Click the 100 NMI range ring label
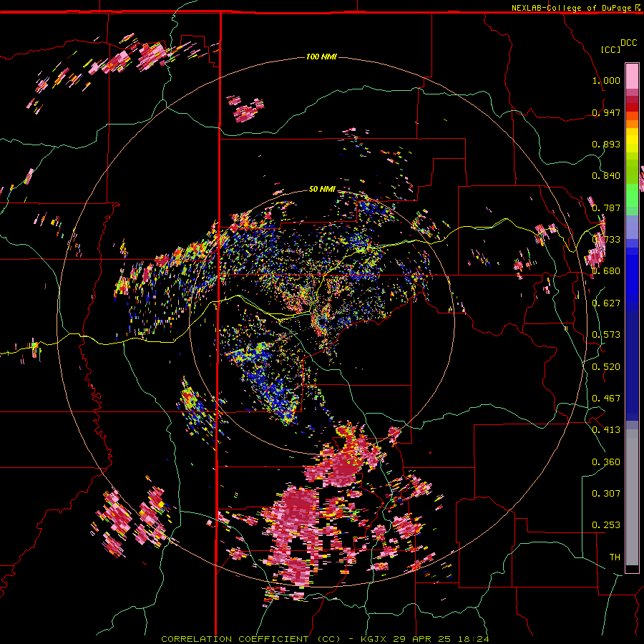Screen dimensions: 644x644 coord(321,57)
